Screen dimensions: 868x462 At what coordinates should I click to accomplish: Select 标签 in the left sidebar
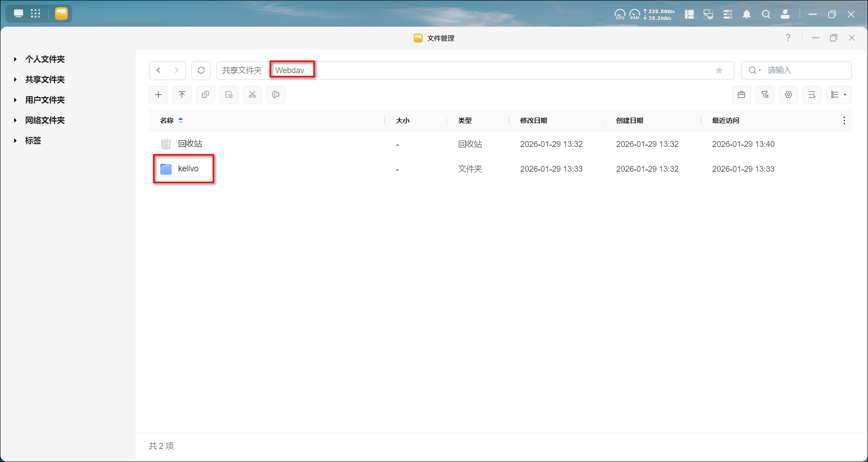pyautogui.click(x=33, y=141)
